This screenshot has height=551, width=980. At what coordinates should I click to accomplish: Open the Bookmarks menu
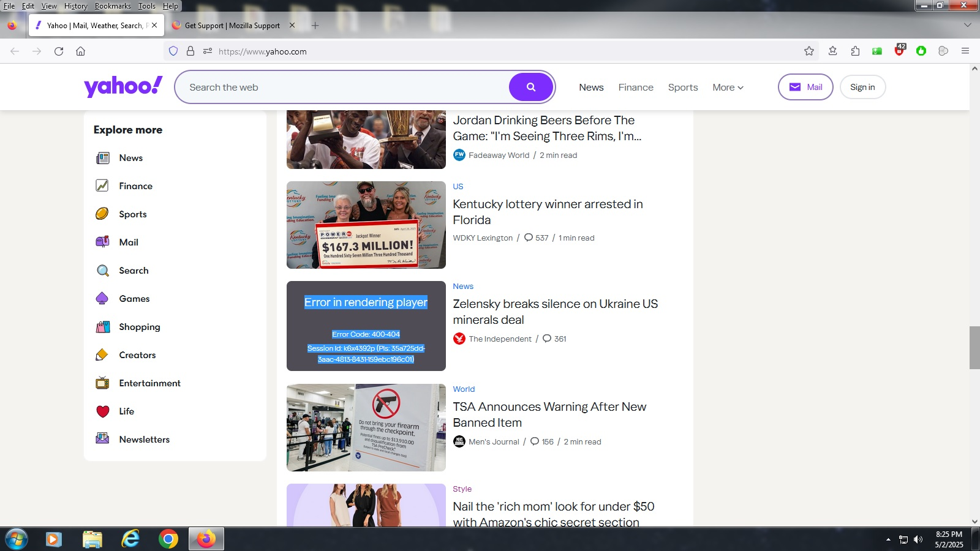click(x=113, y=6)
